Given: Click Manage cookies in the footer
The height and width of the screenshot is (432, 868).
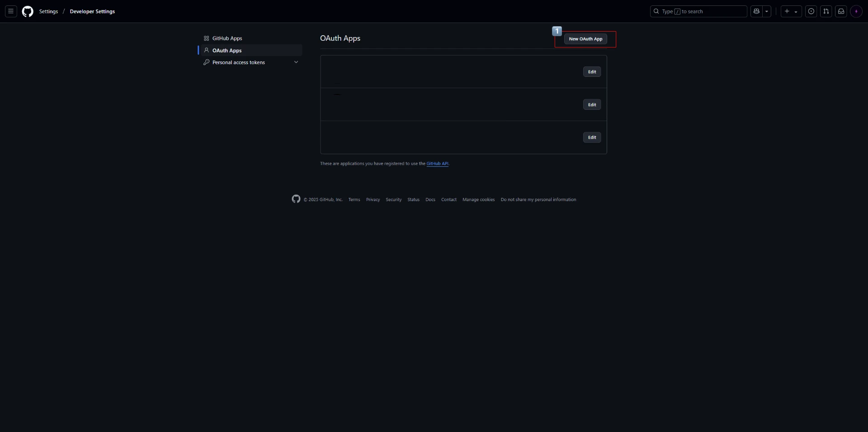Looking at the screenshot, I should pyautogui.click(x=478, y=199).
